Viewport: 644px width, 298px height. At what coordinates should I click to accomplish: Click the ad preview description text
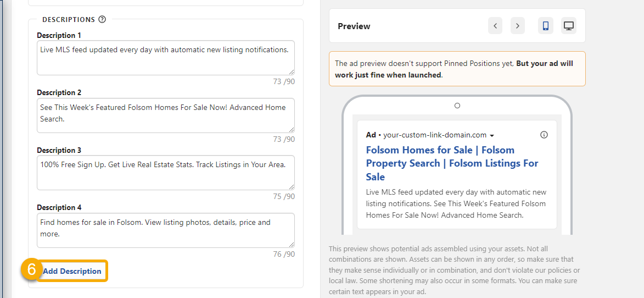[456, 204]
